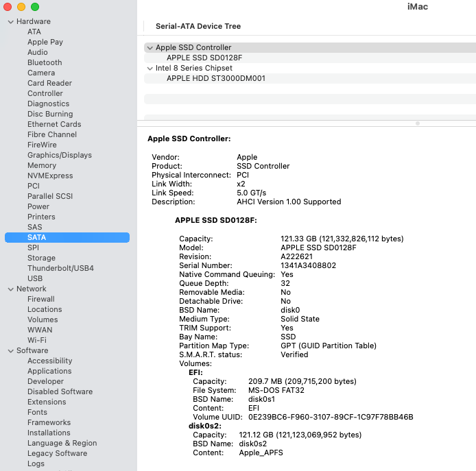The image size is (476, 471).
Task: Select Fibre Channel entry
Action: [52, 134]
